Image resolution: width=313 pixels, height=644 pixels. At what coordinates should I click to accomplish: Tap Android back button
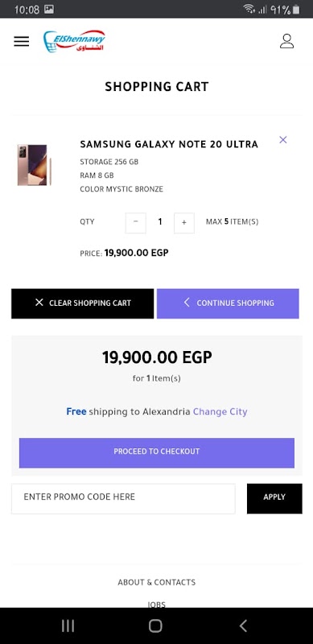click(x=243, y=626)
